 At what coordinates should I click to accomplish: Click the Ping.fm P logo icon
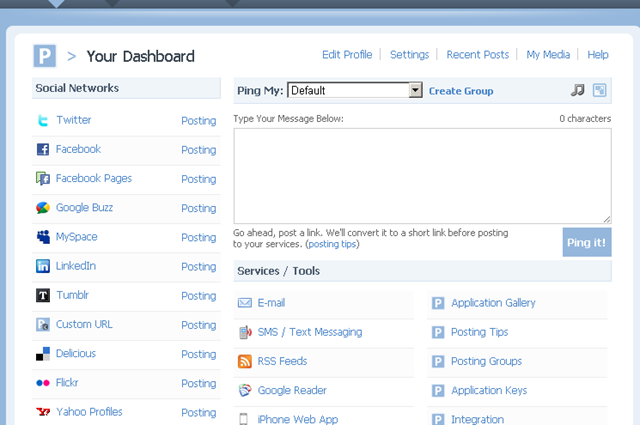[44, 56]
